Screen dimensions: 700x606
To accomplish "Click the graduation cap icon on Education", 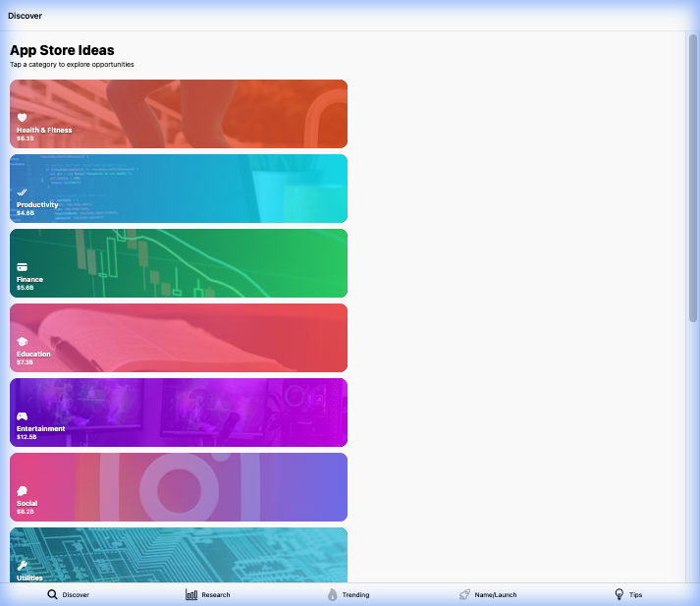I will point(22,342).
